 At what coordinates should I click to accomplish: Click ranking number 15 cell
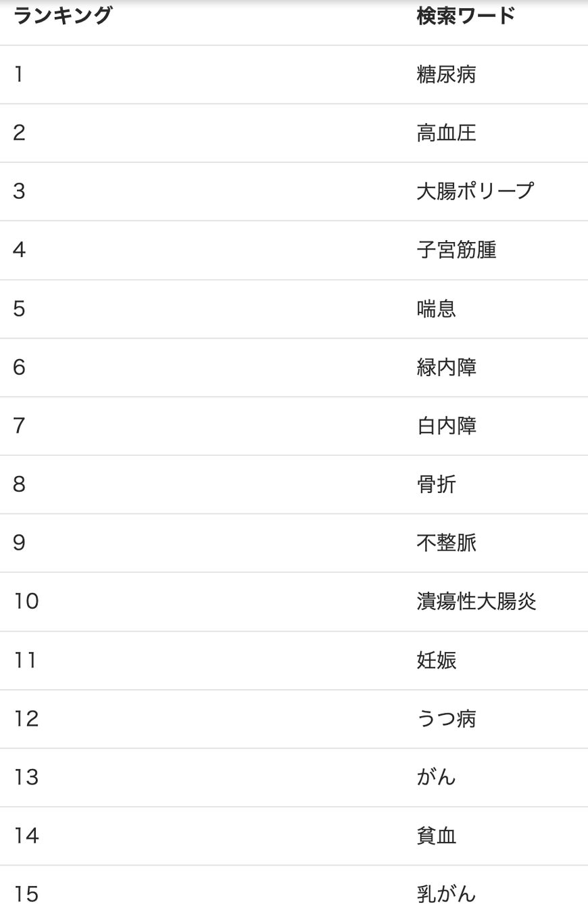[26, 894]
